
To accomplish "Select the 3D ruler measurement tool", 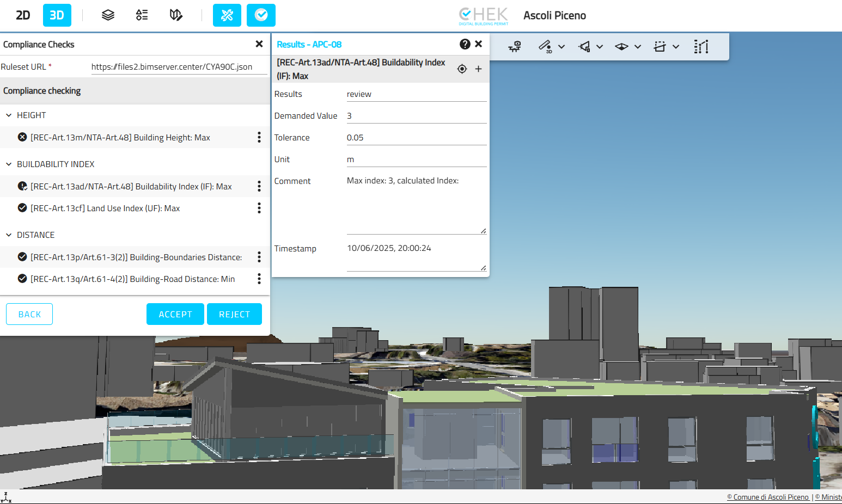I will coord(545,47).
